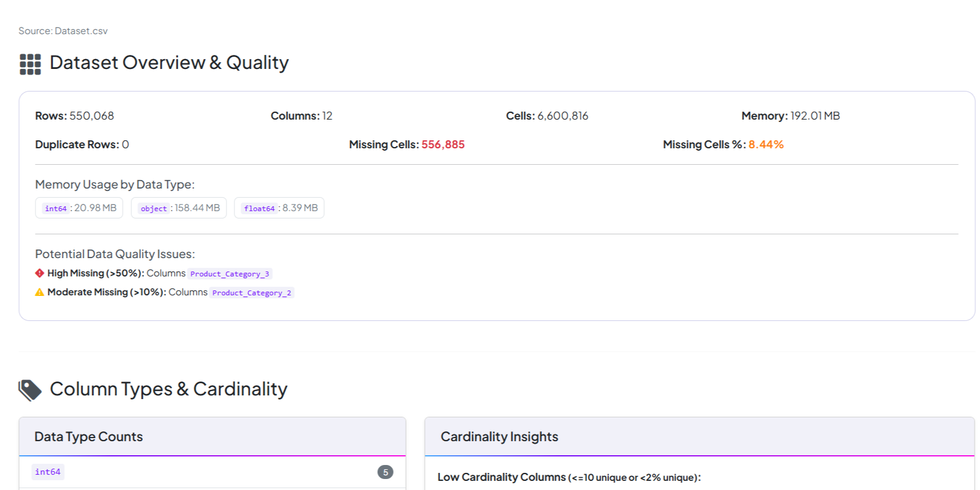This screenshot has height=490, width=980.
Task: Click the Cardinality Insights panel header
Action: [x=699, y=437]
